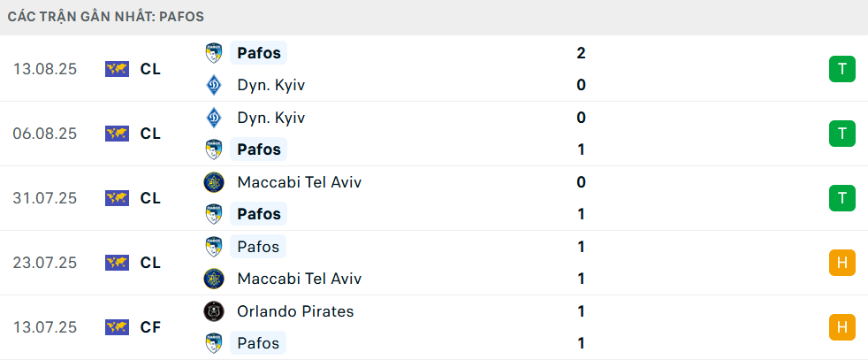Click Orlando Pirates crest icon

(213, 311)
